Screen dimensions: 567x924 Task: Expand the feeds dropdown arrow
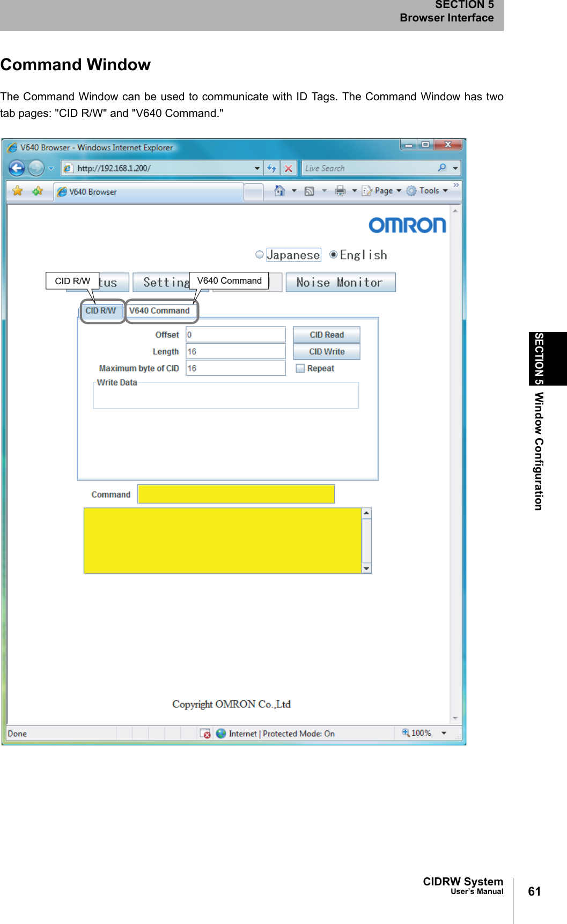coord(324,191)
